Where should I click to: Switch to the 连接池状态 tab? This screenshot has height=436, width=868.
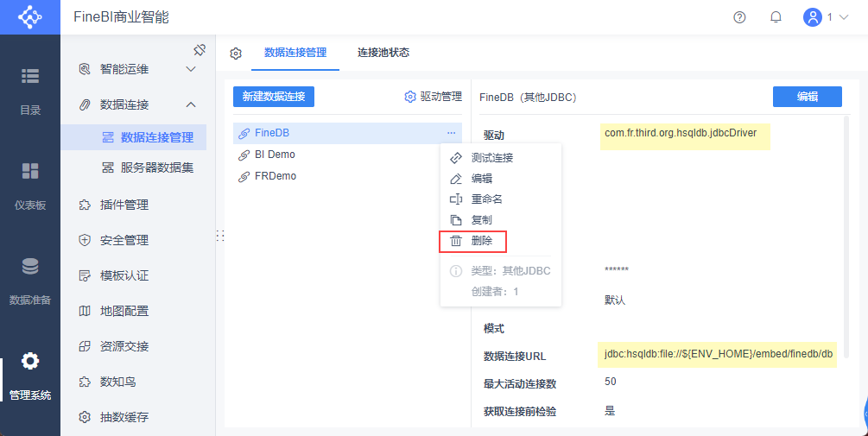click(383, 53)
